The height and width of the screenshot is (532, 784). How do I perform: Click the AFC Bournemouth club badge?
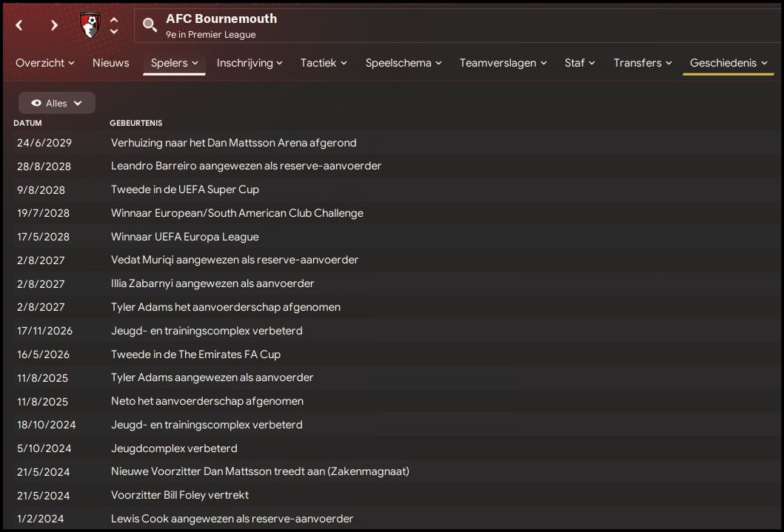[90, 25]
